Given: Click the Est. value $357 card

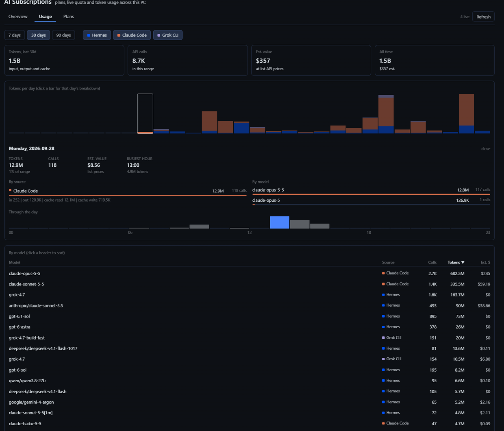Looking at the screenshot, I should coord(311,60).
